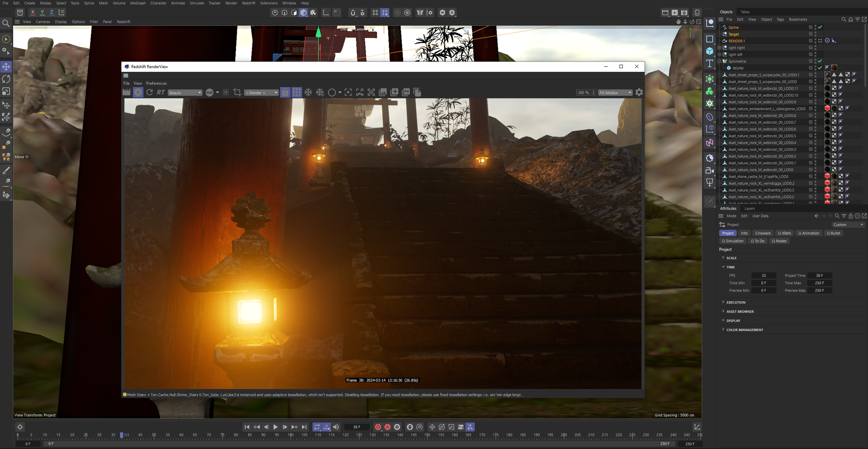Select the Rotate tool in left toolbar
The width and height of the screenshot is (868, 449).
point(6,79)
